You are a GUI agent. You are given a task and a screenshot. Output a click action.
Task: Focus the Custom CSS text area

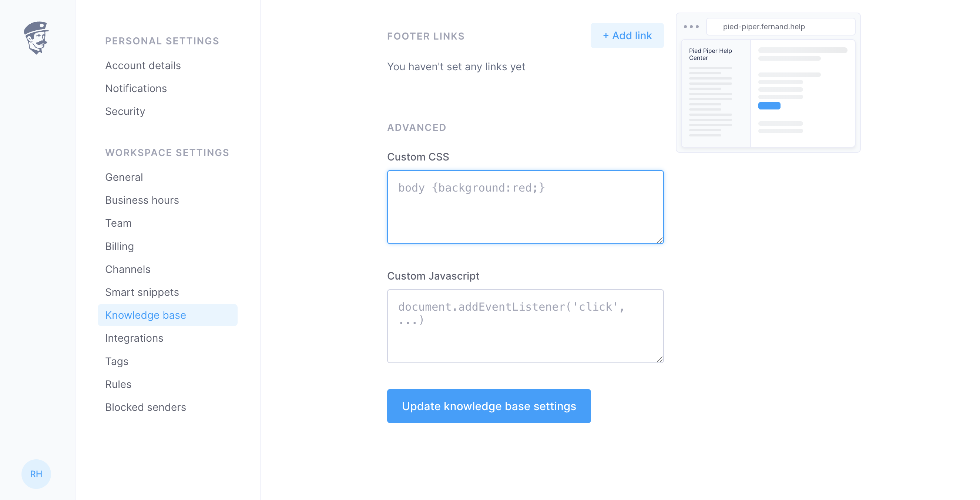tap(525, 207)
